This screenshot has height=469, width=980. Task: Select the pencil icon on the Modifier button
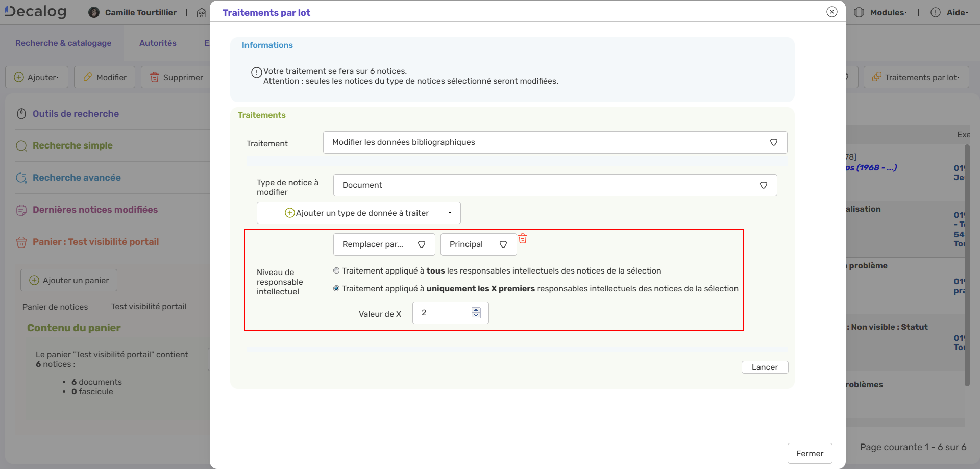point(88,77)
